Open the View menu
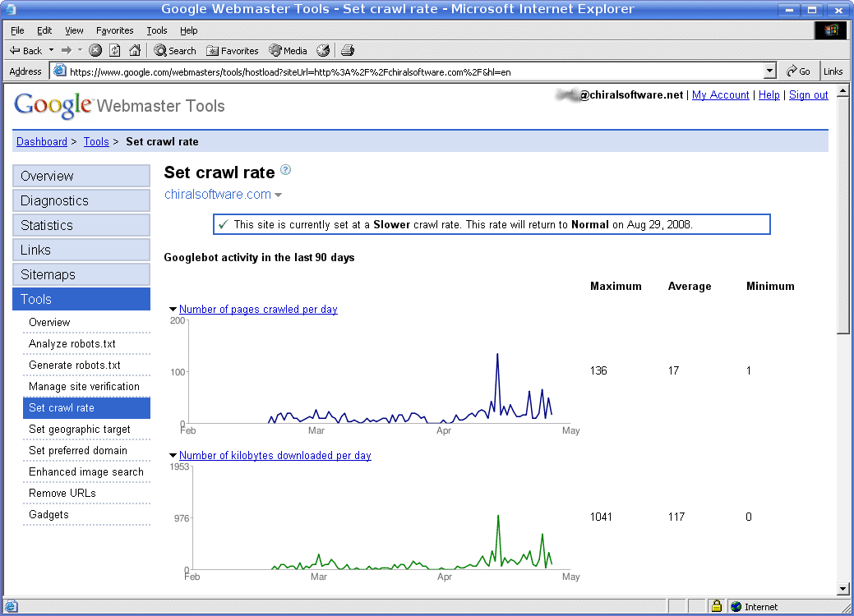 [x=74, y=30]
